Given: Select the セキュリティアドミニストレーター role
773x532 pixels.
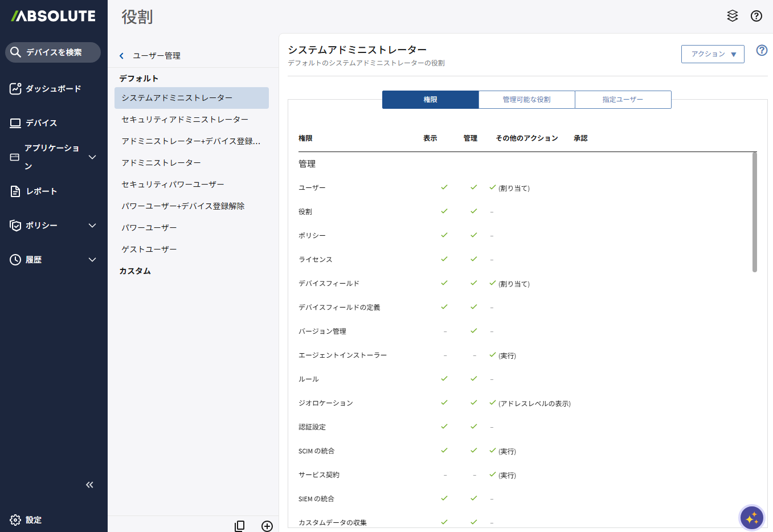Looking at the screenshot, I should [185, 120].
